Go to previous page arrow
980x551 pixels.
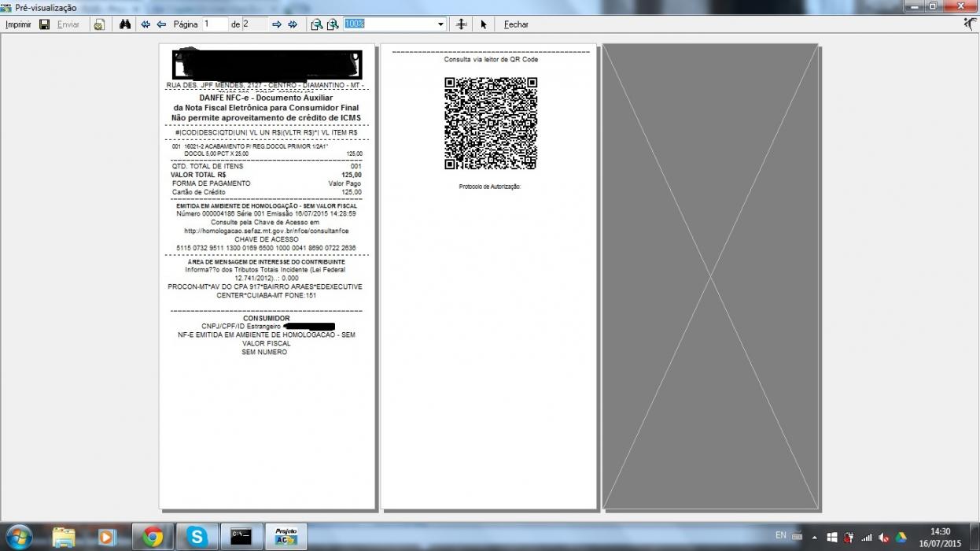click(161, 24)
